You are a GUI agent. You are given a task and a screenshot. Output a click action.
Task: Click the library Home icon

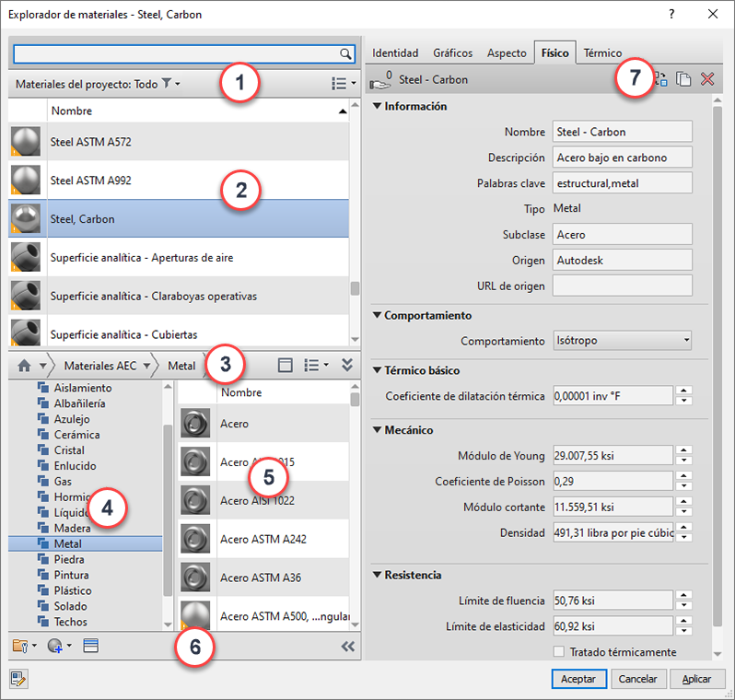click(24, 366)
